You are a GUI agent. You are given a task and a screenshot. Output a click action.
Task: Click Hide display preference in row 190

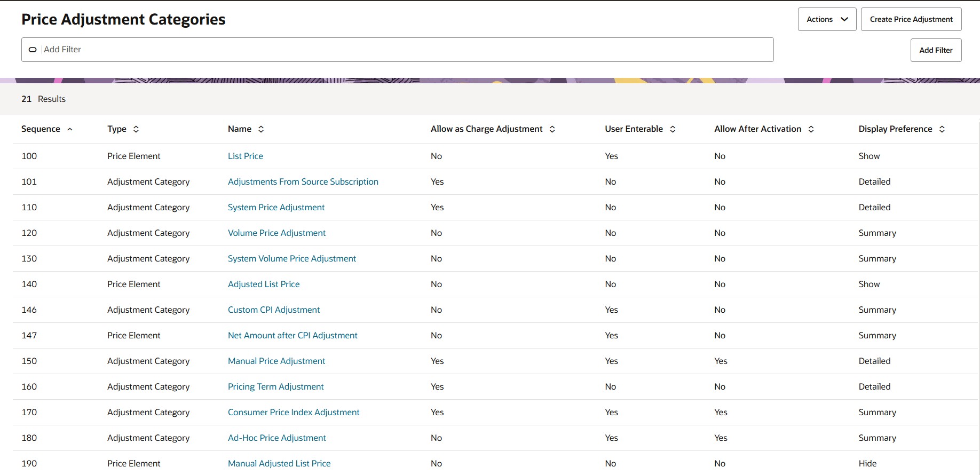coord(867,463)
